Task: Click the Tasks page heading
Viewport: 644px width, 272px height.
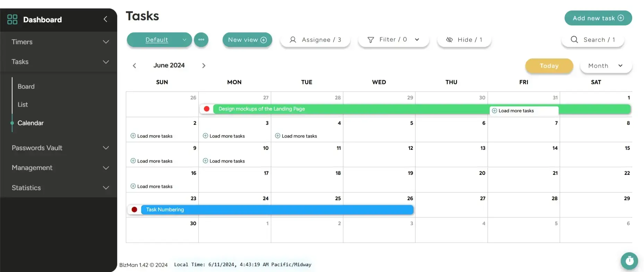Action: pyautogui.click(x=143, y=16)
